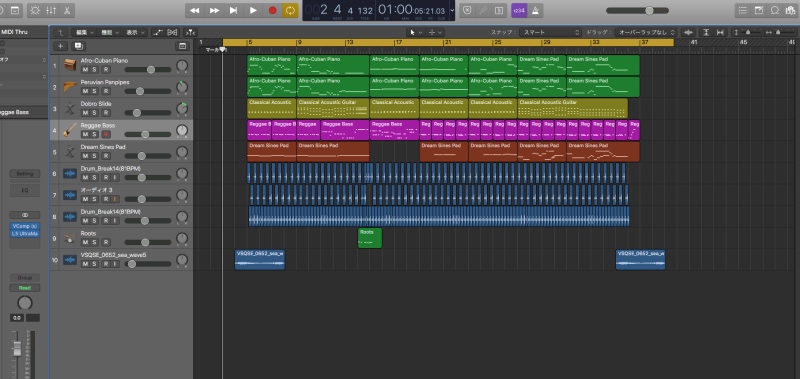Open the LS UltraMa plug-in slot

coord(24,234)
